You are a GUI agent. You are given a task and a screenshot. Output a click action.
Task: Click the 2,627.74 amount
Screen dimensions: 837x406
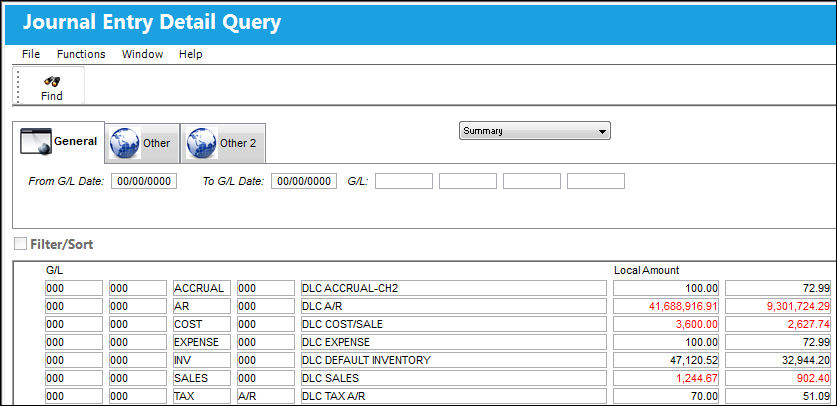pyautogui.click(x=778, y=324)
